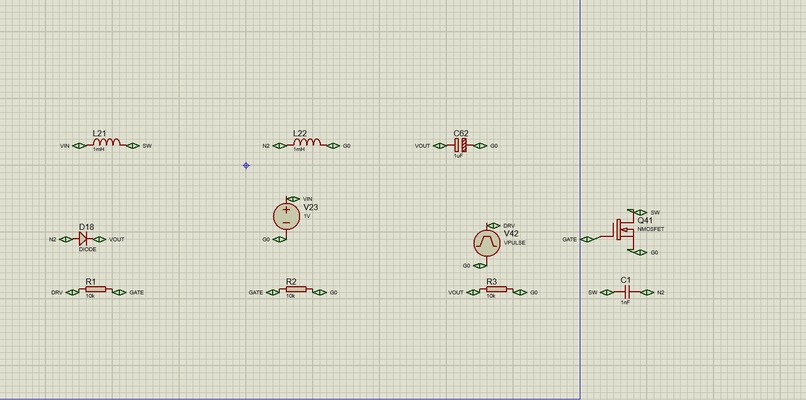This screenshot has height=400, width=806.
Task: Click the R1 reference label
Action: [90, 282]
